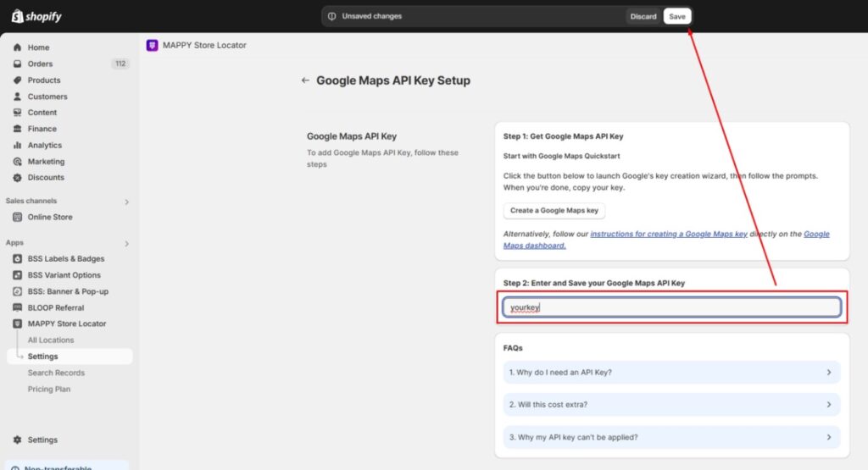Click the Analytics bar chart icon
Image resolution: width=868 pixels, height=470 pixels.
(x=17, y=145)
